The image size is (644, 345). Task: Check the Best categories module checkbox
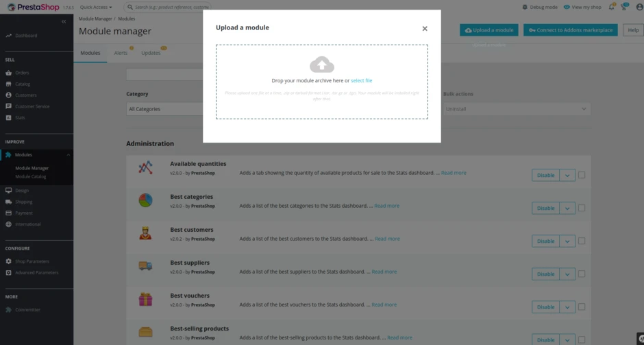(582, 208)
